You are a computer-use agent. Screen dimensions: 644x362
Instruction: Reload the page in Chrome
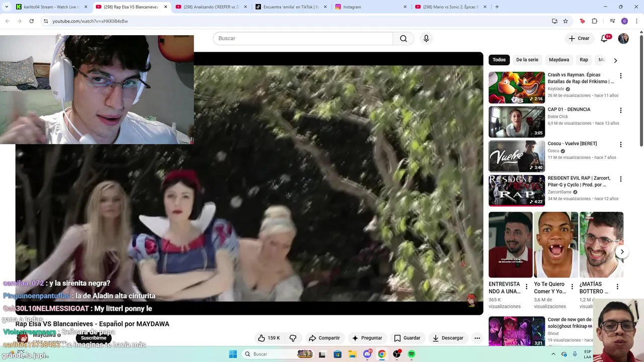click(31, 21)
